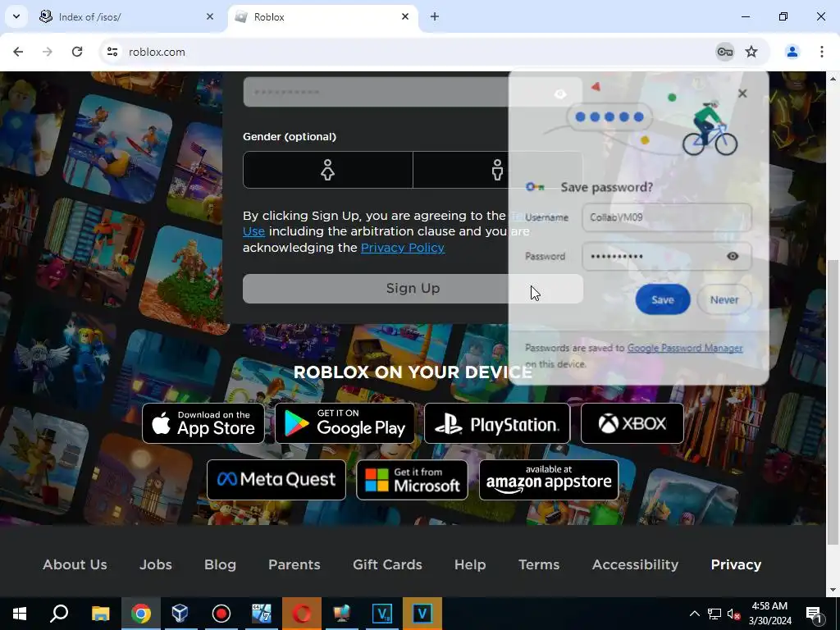Image resolution: width=840 pixels, height=630 pixels.
Task: Select the male gender option
Action: point(498,170)
